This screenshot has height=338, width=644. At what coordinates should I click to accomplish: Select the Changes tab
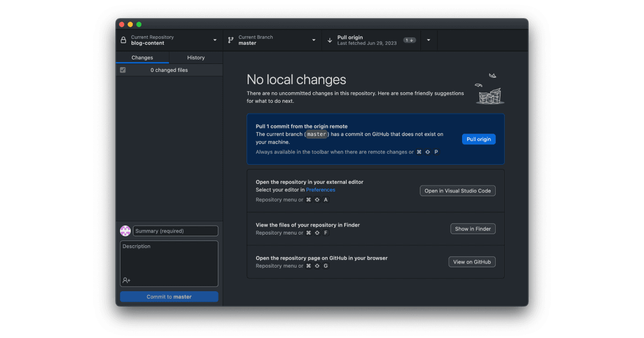click(x=142, y=57)
